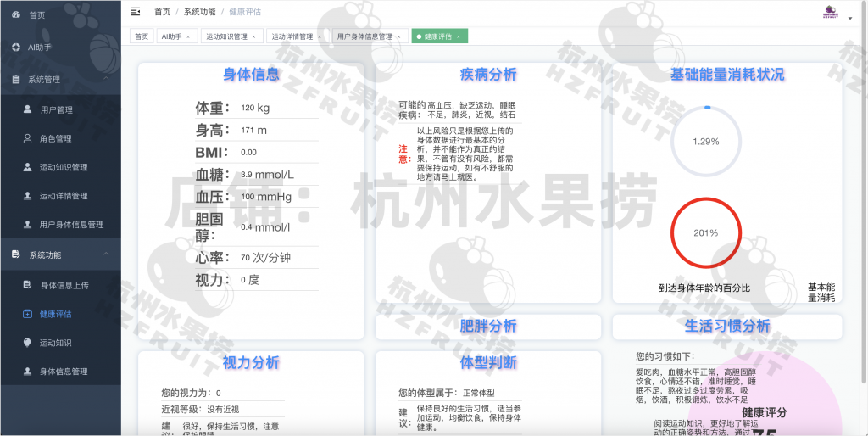This screenshot has width=868, height=436.
Task: Click the 肥胖分析 card heading
Action: [488, 326]
